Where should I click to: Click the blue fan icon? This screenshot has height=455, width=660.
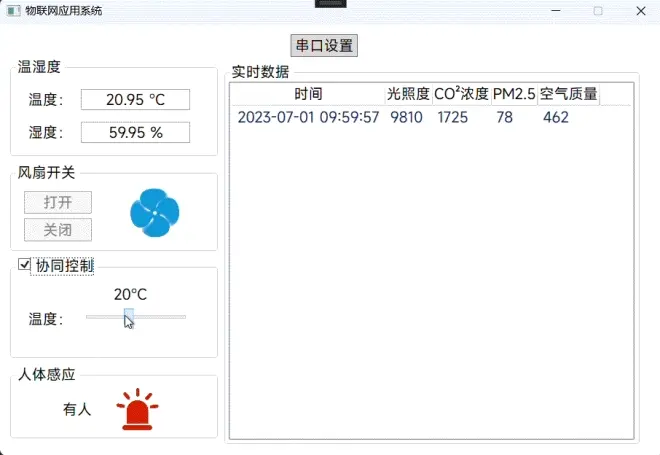point(154,213)
